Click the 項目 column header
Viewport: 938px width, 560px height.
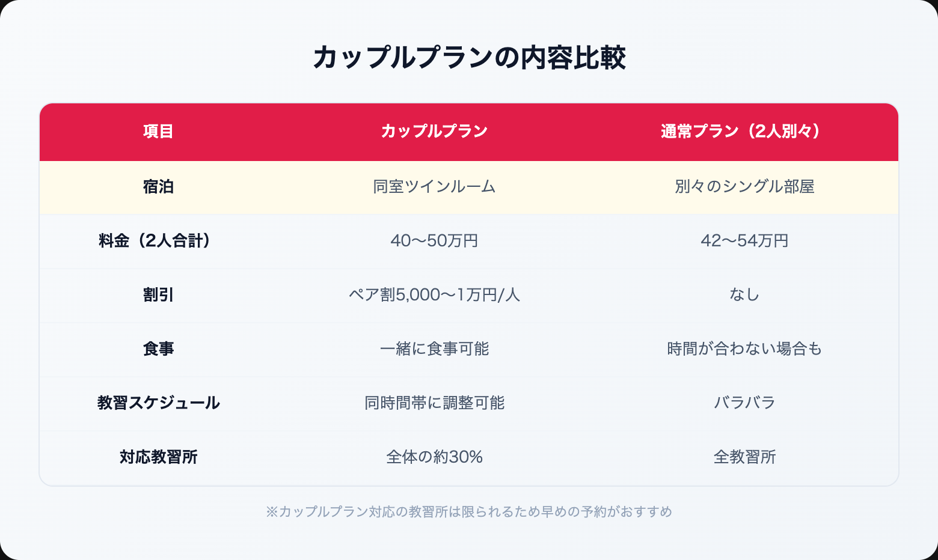click(159, 132)
